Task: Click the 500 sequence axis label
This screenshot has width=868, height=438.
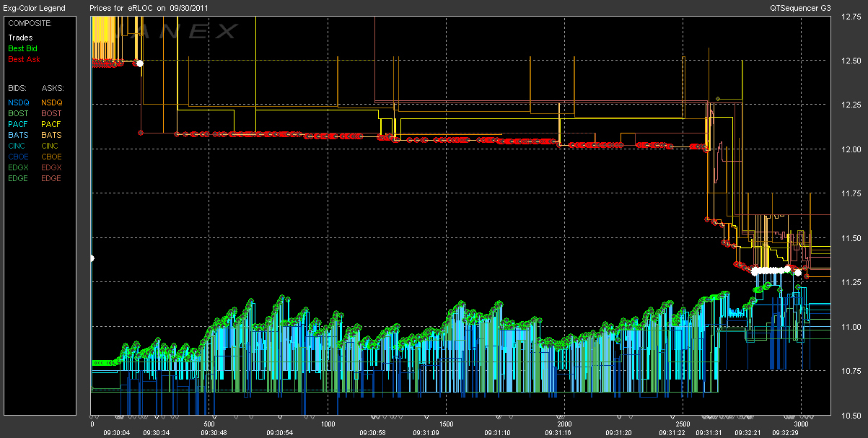Action: pos(210,424)
